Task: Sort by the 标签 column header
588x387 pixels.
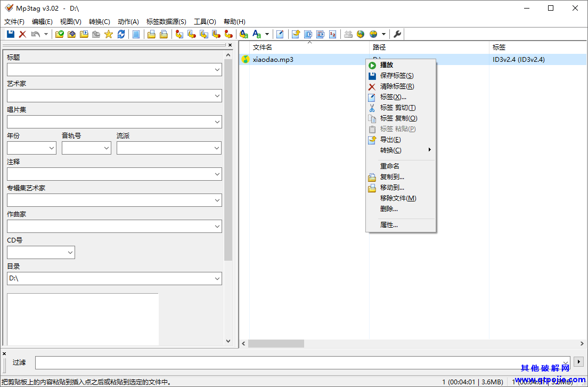Action: (538, 47)
